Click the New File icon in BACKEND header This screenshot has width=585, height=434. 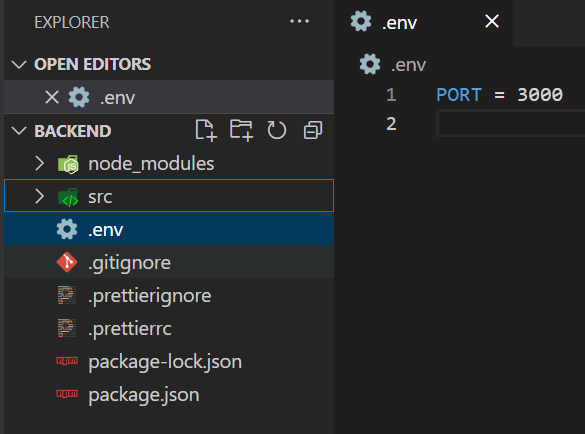[x=206, y=131]
